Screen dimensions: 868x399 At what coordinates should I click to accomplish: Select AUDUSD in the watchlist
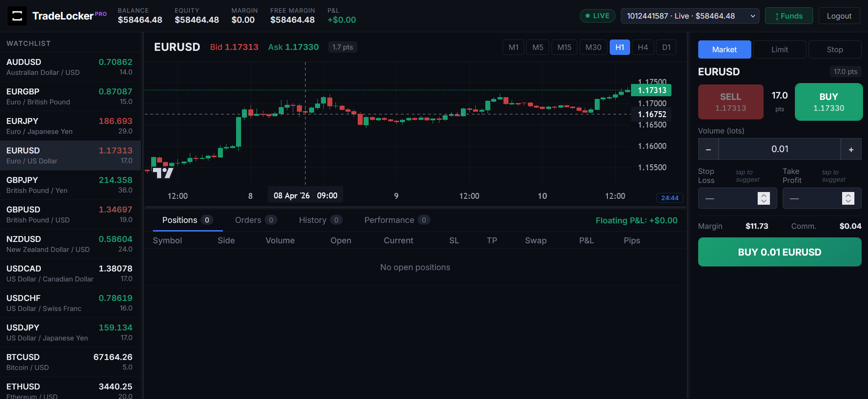70,67
